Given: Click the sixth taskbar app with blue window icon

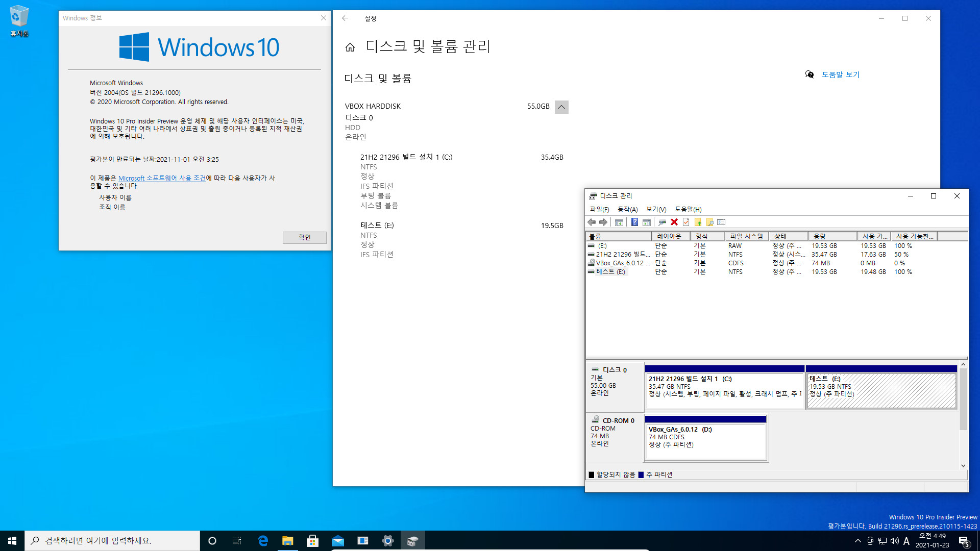Looking at the screenshot, I should [363, 541].
